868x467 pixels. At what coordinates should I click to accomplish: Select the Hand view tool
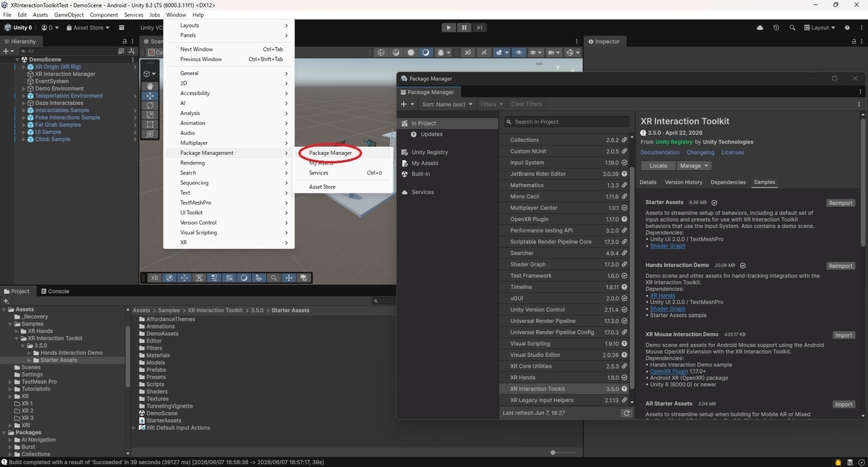tap(150, 86)
